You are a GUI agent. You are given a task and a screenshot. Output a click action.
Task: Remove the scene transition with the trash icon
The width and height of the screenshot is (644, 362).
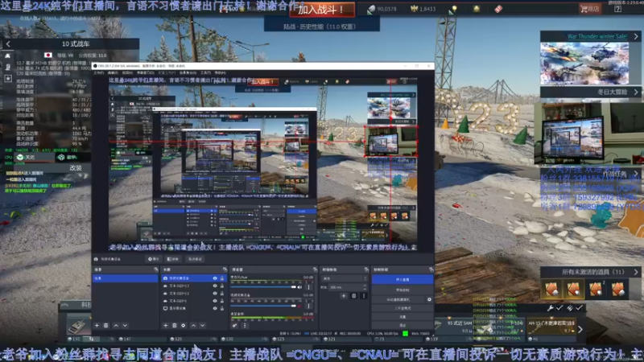click(354, 295)
